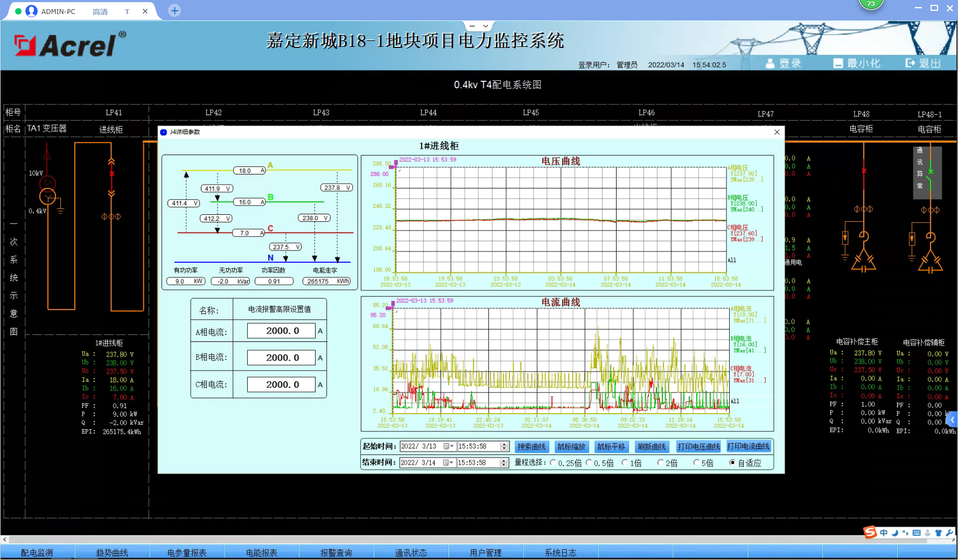This screenshot has height=560, width=958.
Task: Click 打印电压曲线 print voltage curve
Action: 698,446
